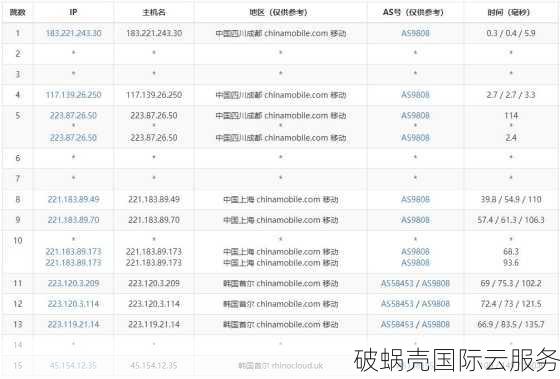Viewport: 560px width, 379px height.
Task: Select the time value 0.3 / 0.4 / 5.9
Action: [x=511, y=33]
